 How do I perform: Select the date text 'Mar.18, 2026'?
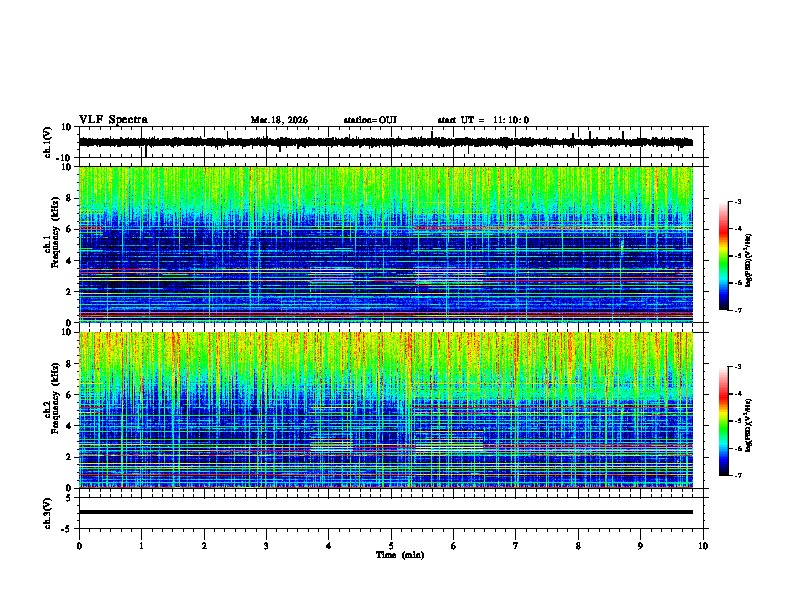pyautogui.click(x=279, y=120)
